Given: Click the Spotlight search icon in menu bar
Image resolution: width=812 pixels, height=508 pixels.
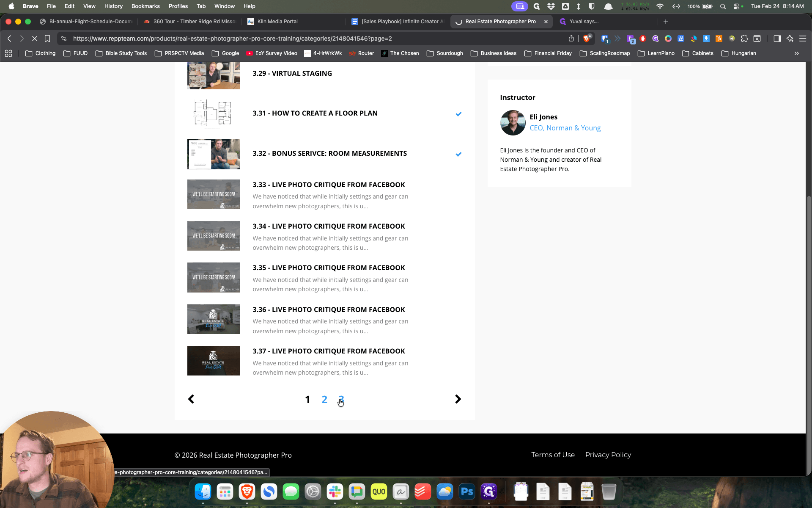Looking at the screenshot, I should click(723, 6).
